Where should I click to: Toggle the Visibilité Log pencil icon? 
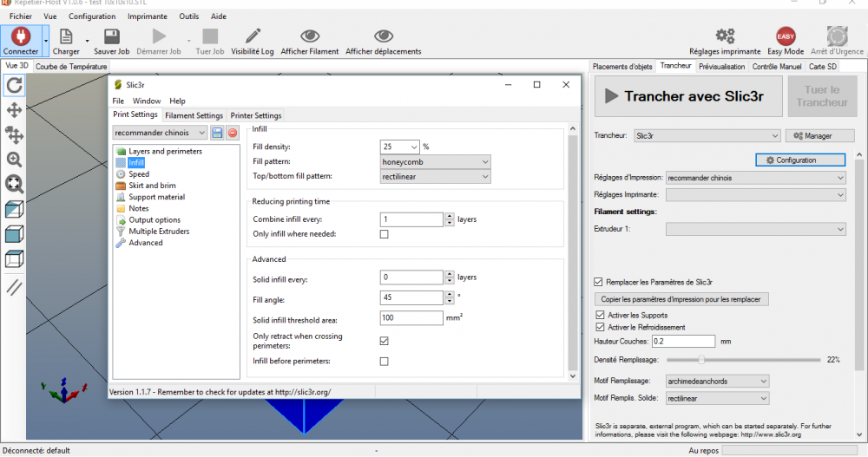(253, 36)
